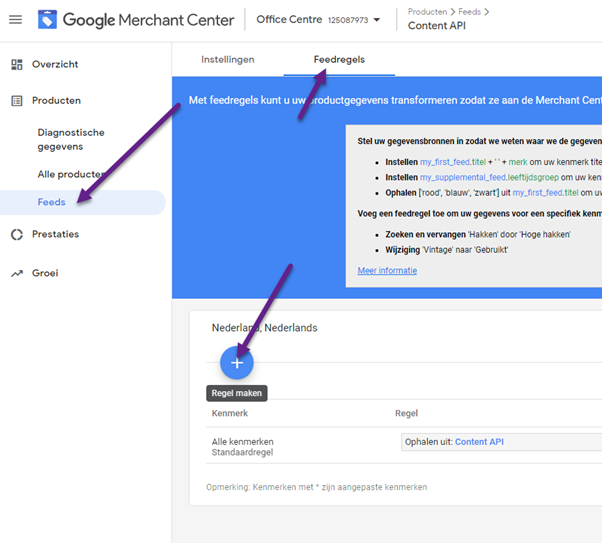The width and height of the screenshot is (602, 543).
Task: Click the Nederland, Nederlands heading
Action: (265, 328)
